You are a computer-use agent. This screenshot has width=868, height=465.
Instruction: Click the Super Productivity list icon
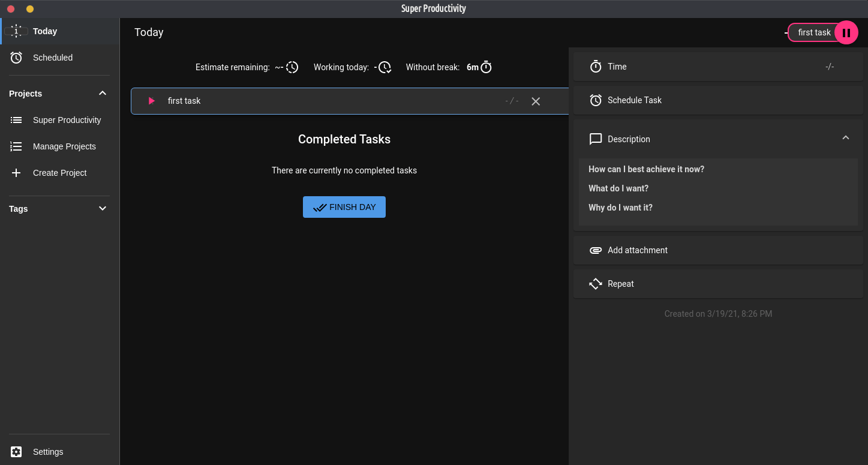click(16, 120)
